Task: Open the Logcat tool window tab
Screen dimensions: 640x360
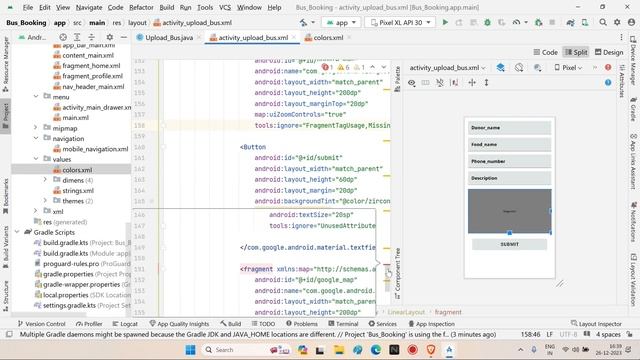Action: [x=125, y=324]
